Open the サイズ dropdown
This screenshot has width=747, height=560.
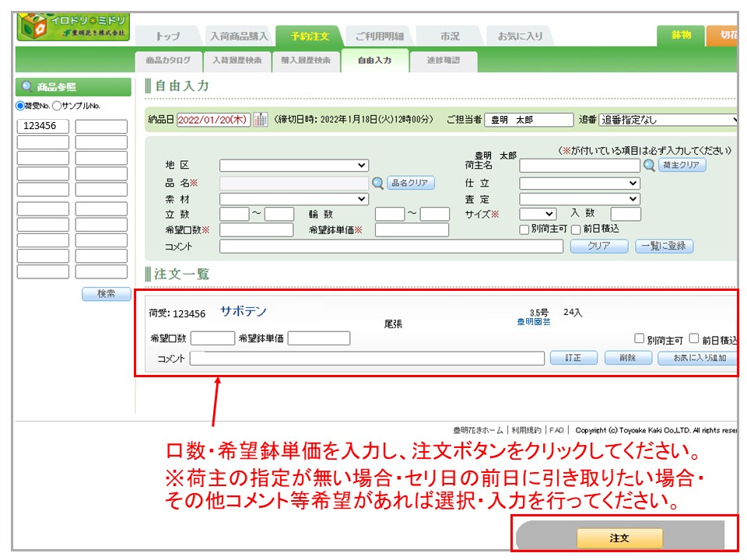point(538,214)
